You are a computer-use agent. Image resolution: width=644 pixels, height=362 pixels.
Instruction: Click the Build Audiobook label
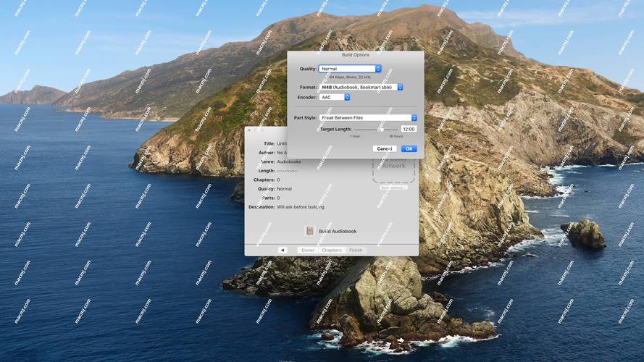click(x=338, y=231)
